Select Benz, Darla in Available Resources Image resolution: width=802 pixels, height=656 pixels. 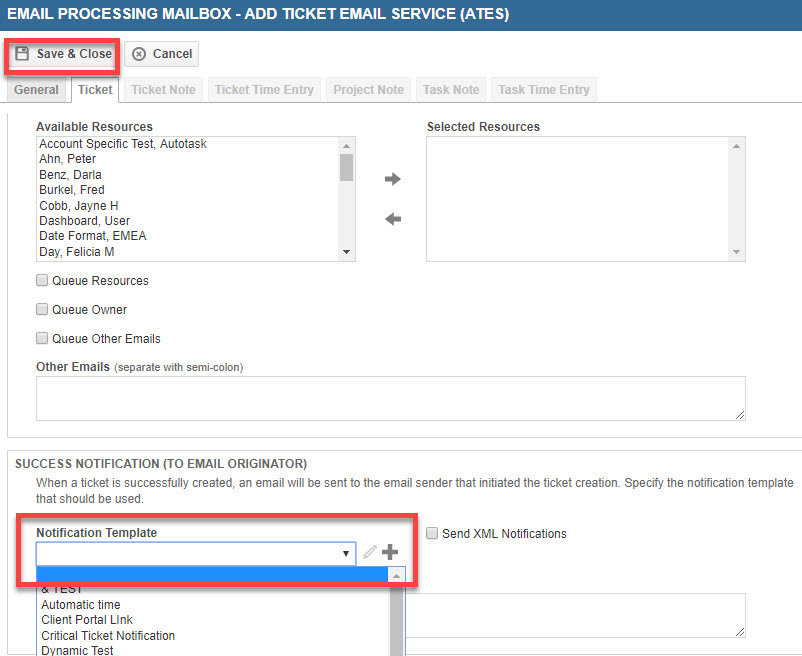click(71, 174)
